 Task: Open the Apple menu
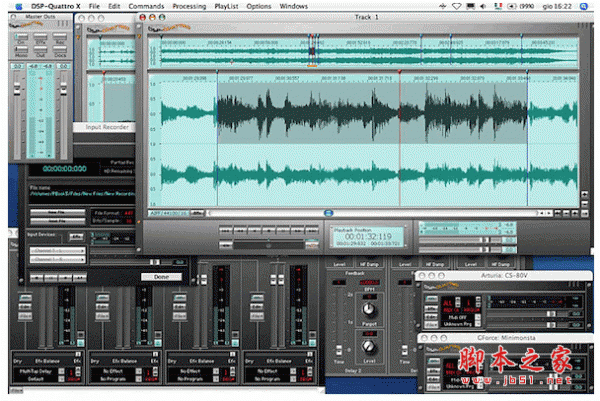tap(18, 7)
